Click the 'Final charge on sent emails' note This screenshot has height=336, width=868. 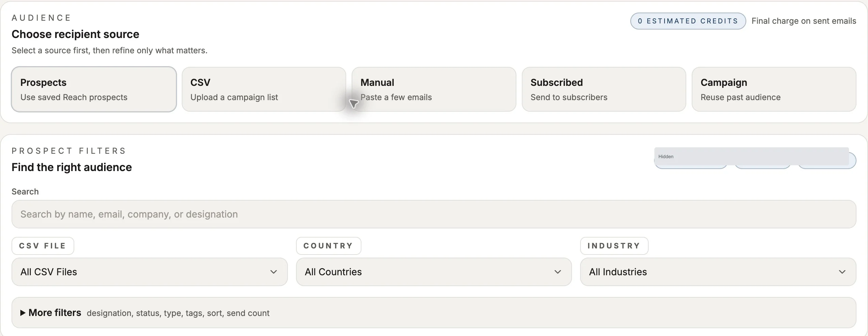pos(804,21)
